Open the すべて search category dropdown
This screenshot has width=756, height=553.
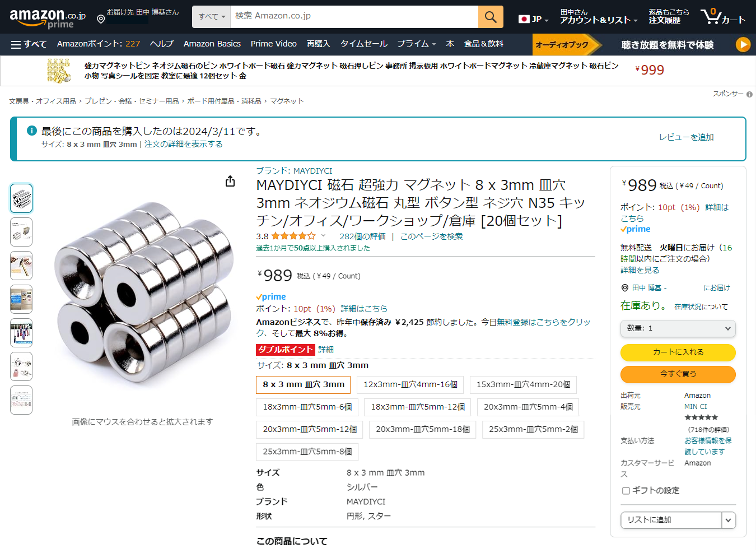[212, 17]
